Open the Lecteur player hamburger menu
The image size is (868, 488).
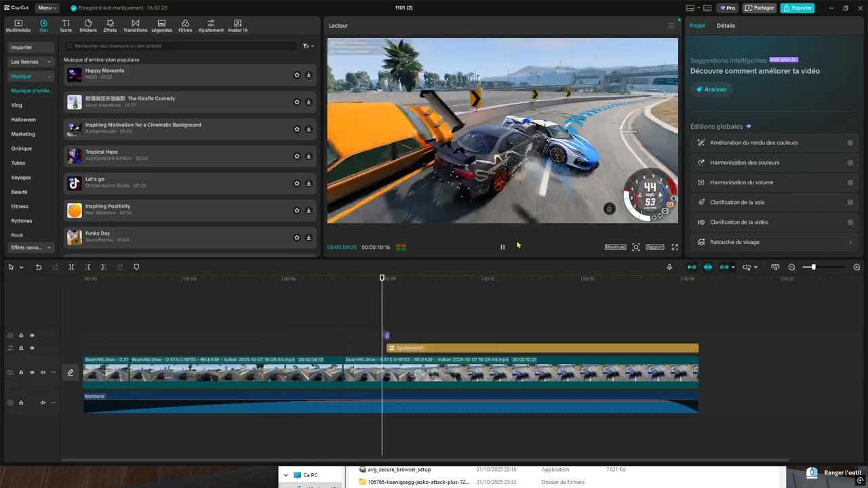coord(671,26)
